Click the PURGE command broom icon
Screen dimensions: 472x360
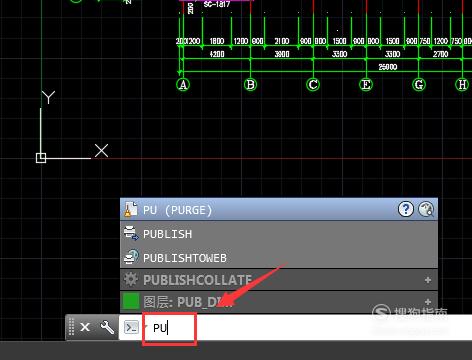pos(131,210)
